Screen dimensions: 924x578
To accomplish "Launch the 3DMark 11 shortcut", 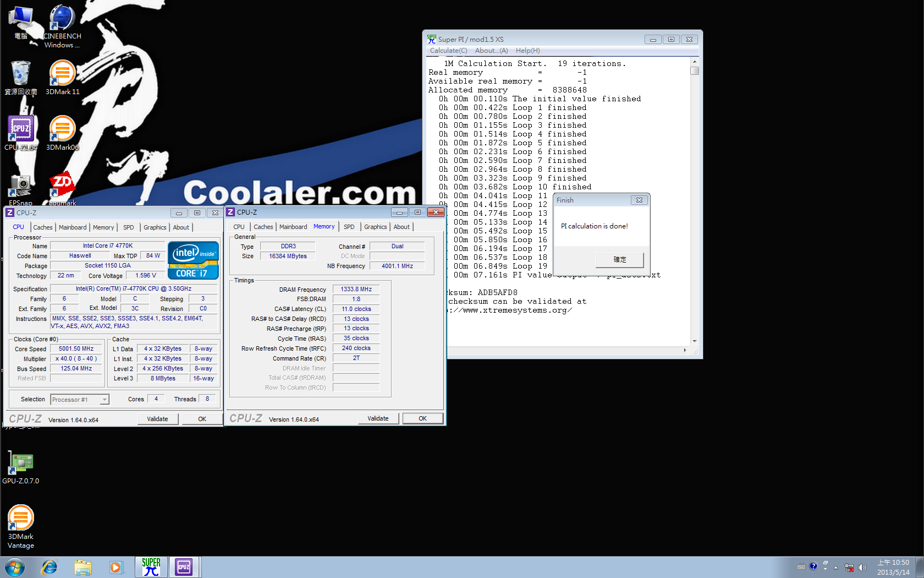I will 62,78.
